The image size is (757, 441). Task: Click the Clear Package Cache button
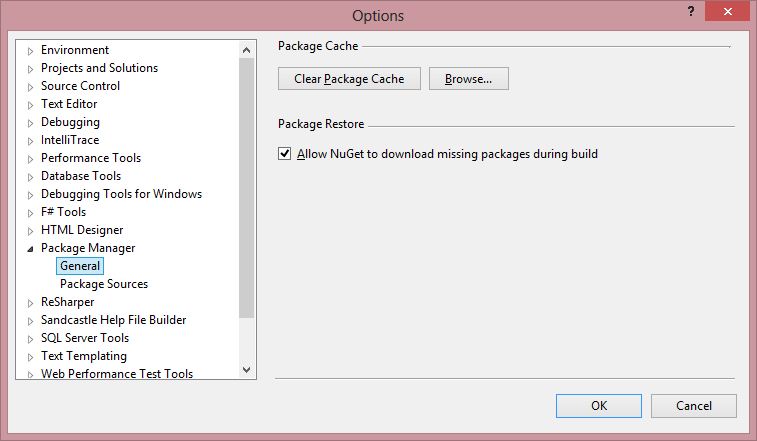coord(349,79)
